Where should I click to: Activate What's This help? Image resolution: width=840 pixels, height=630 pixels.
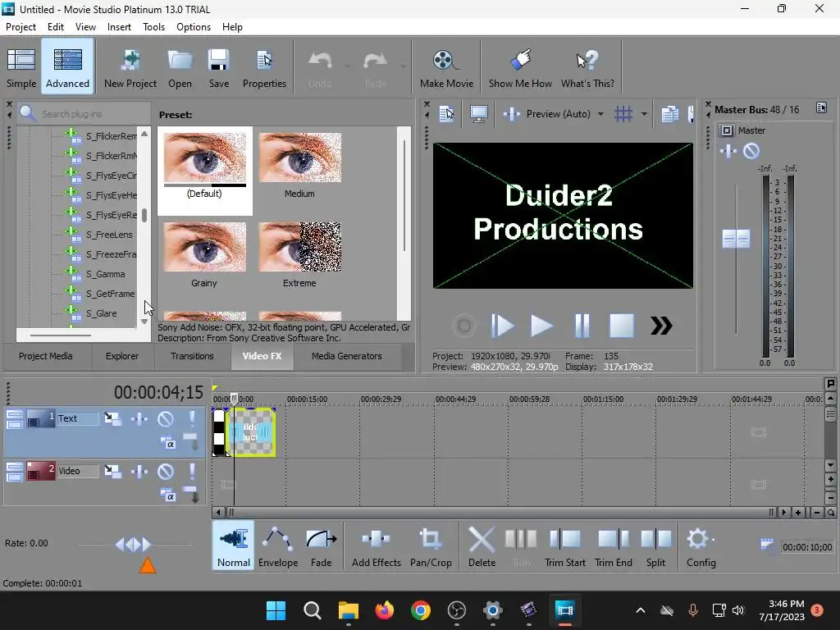[x=587, y=67]
